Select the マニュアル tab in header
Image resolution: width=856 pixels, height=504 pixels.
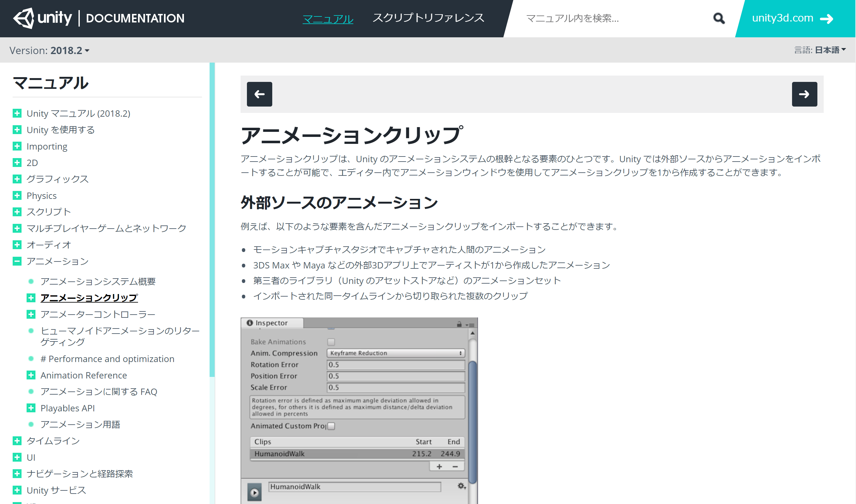tap(328, 19)
